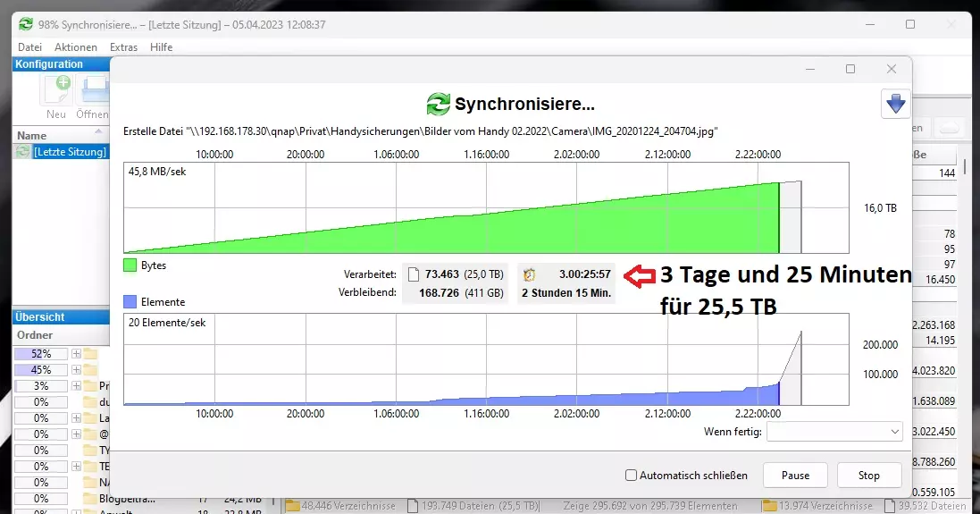The width and height of the screenshot is (980, 514).
Task: Click the sync icon beside Letzte Sitzung
Action: (x=22, y=152)
